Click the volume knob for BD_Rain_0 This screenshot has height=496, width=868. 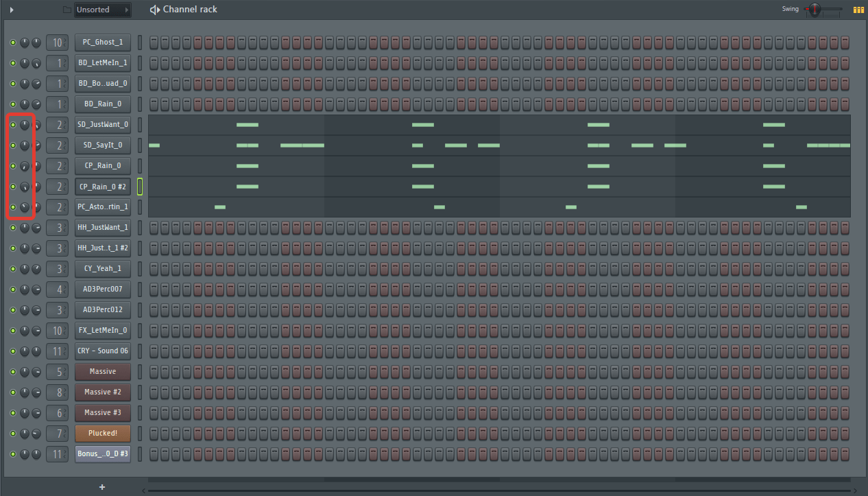coord(36,104)
